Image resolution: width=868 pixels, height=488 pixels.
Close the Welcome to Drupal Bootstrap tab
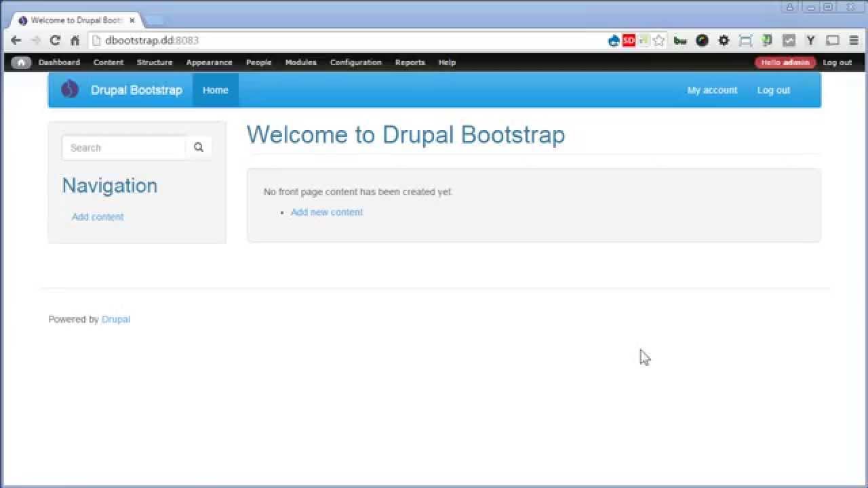tap(132, 20)
